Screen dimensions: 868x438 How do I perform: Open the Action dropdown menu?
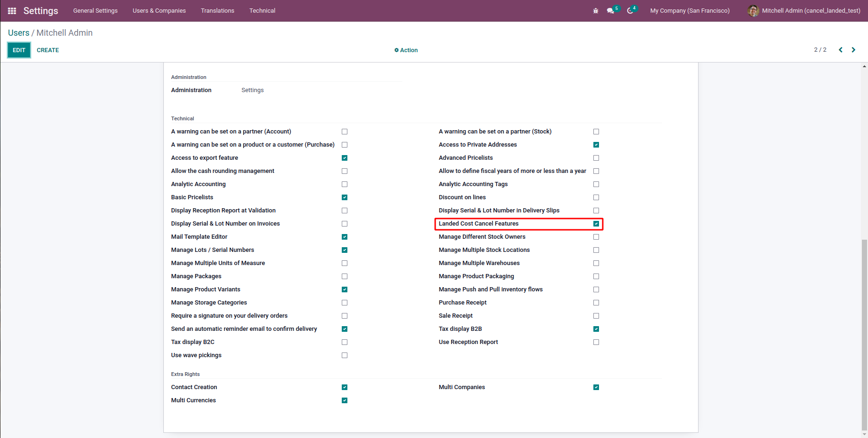click(406, 50)
